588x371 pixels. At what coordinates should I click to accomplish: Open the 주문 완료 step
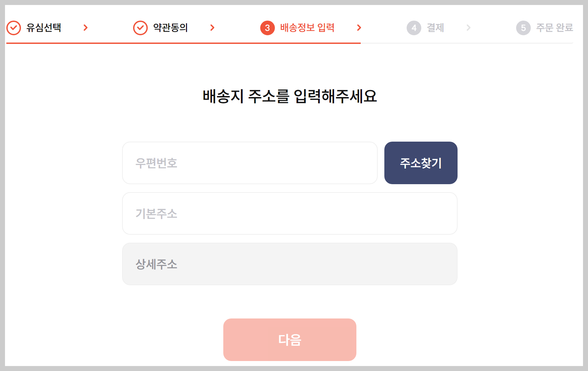coord(555,28)
